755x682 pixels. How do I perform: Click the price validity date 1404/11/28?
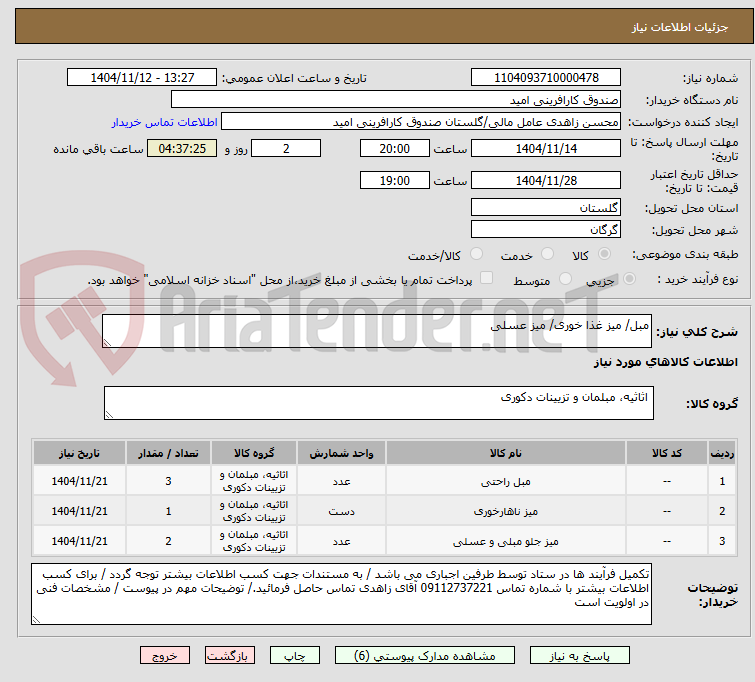tap(546, 181)
